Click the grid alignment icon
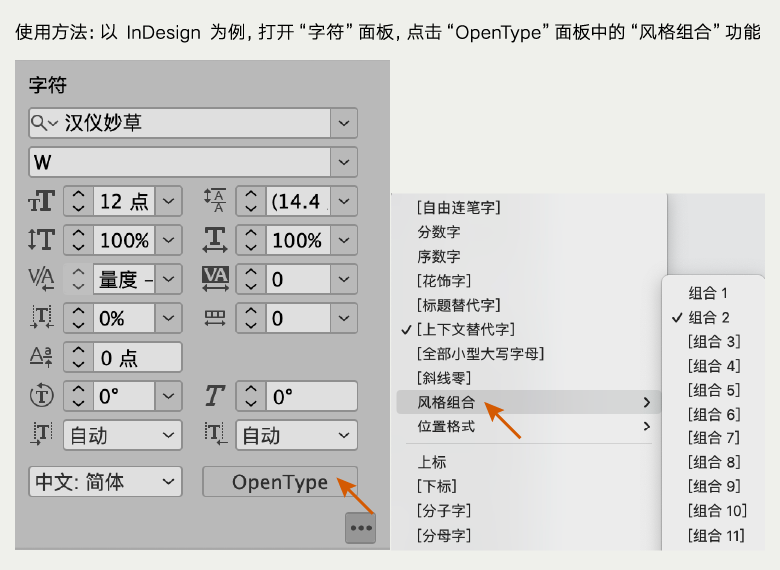Viewport: 780px width, 570px height. (215, 318)
